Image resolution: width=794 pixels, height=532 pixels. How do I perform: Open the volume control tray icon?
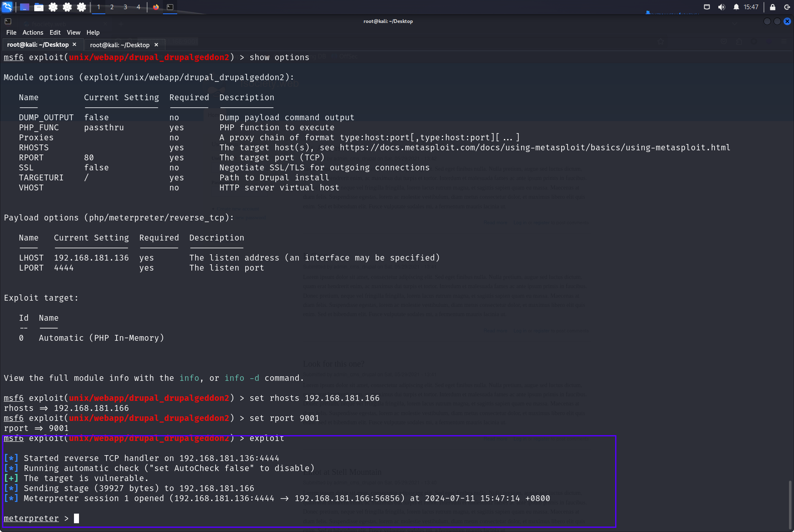(x=721, y=7)
